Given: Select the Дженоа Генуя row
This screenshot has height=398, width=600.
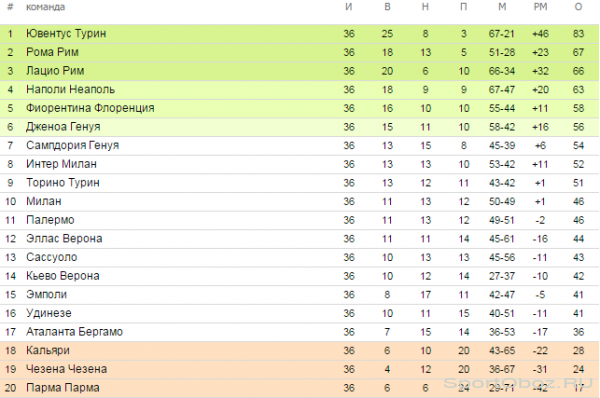Looking at the screenshot, I should (300, 127).
